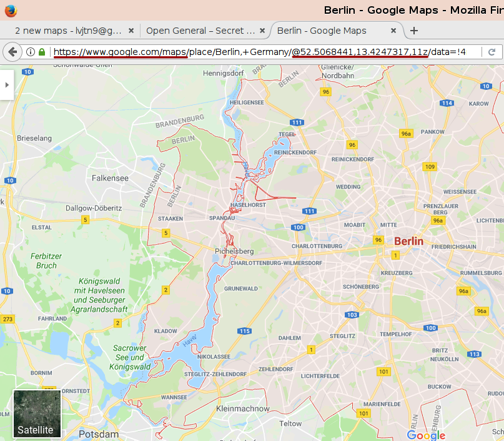
Task: Click the 'Teltow' label on map
Action: pos(290,424)
